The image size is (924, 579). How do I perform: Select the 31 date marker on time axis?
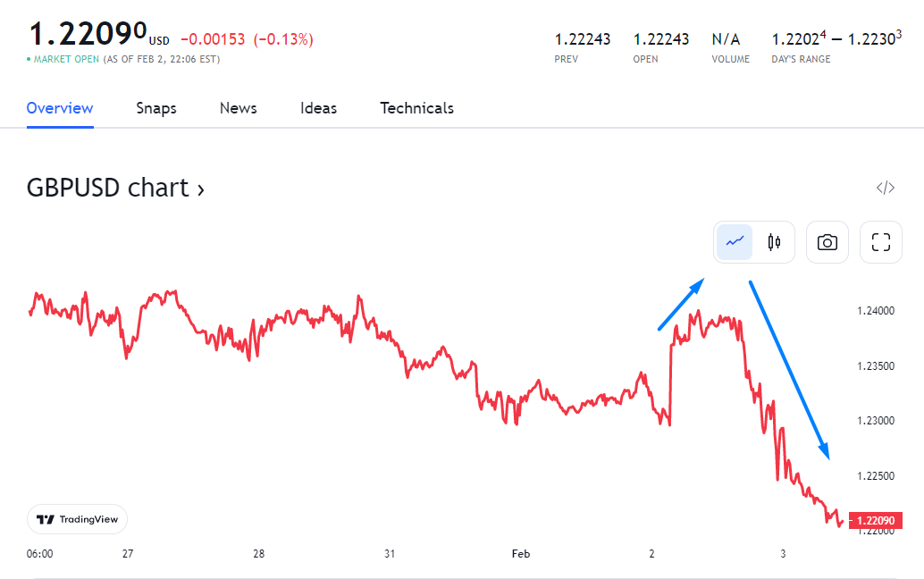point(390,554)
